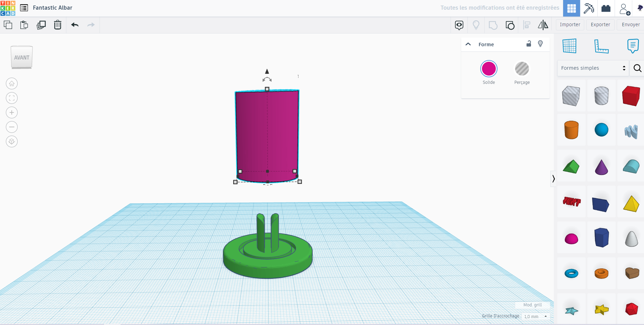Click the Mod. grill button
Image resolution: width=644 pixels, height=325 pixels.
pos(532,305)
